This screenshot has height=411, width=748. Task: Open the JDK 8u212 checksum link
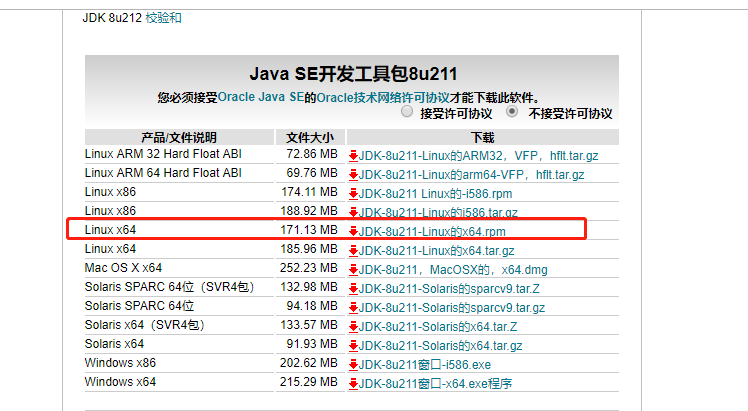[164, 18]
